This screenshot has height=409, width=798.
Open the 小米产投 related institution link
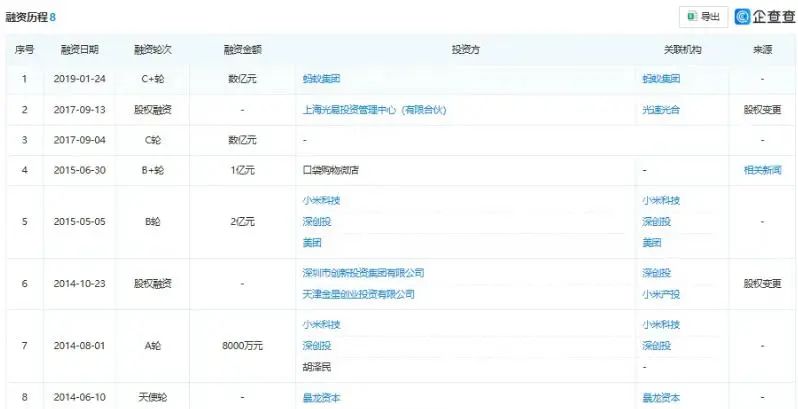[x=661, y=294]
